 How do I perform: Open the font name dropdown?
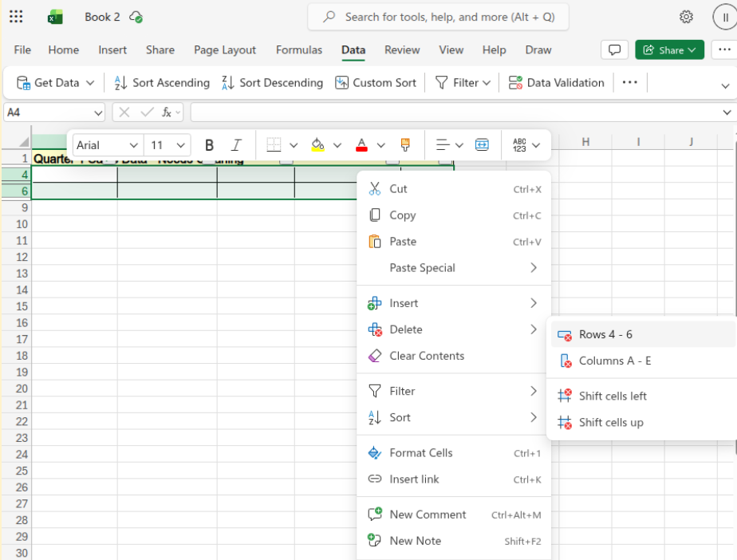pos(107,144)
